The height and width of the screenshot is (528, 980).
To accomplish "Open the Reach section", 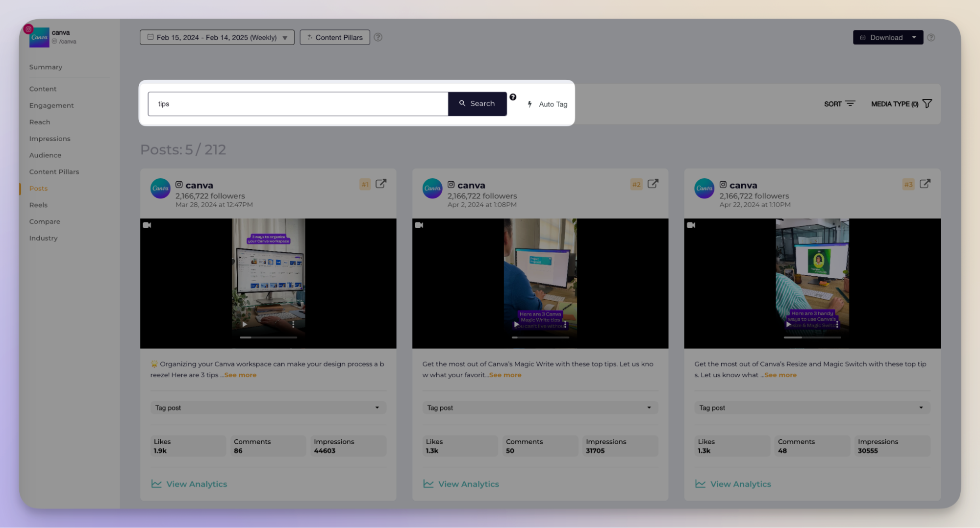I will tap(40, 122).
